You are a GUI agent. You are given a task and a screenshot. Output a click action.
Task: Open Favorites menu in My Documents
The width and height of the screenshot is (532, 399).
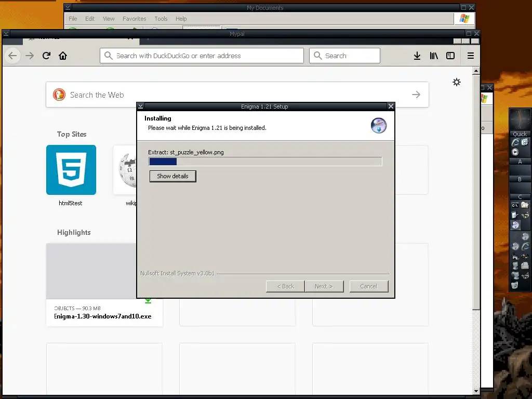pyautogui.click(x=135, y=19)
